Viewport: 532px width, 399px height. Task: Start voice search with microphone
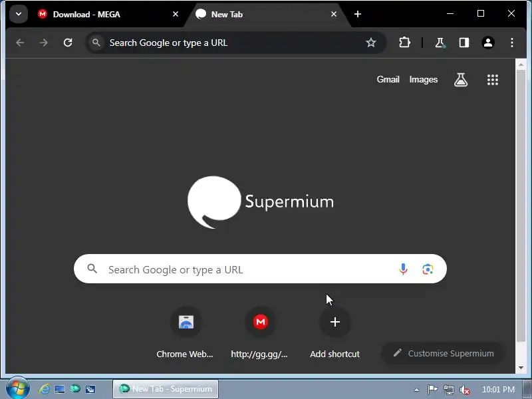tap(403, 269)
